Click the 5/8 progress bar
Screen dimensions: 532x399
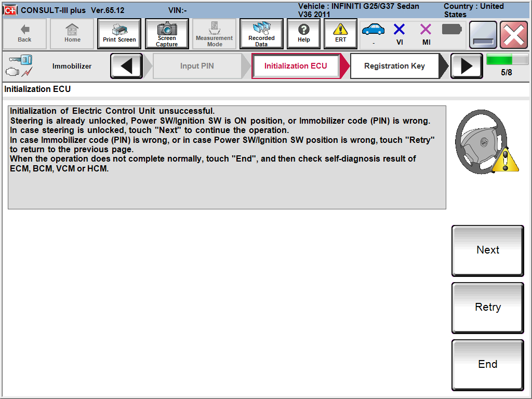(x=507, y=59)
